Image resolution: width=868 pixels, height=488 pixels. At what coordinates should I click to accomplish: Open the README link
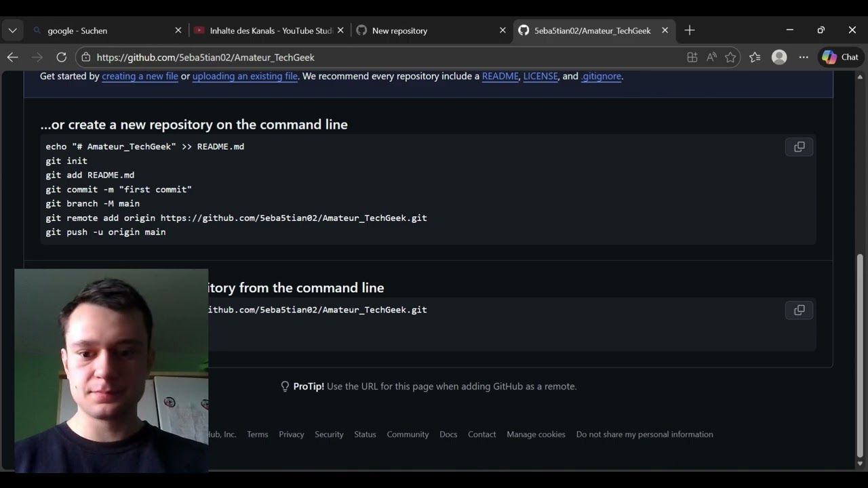click(500, 76)
